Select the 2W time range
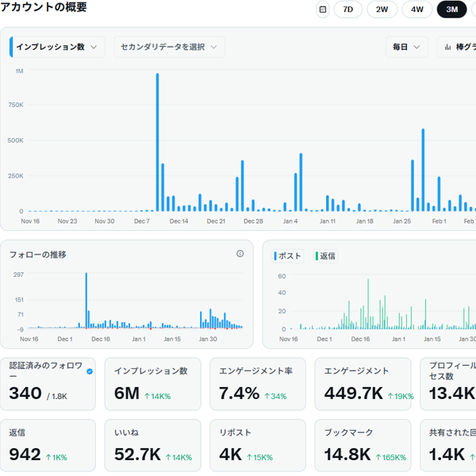The image size is (476, 476). pos(382,10)
